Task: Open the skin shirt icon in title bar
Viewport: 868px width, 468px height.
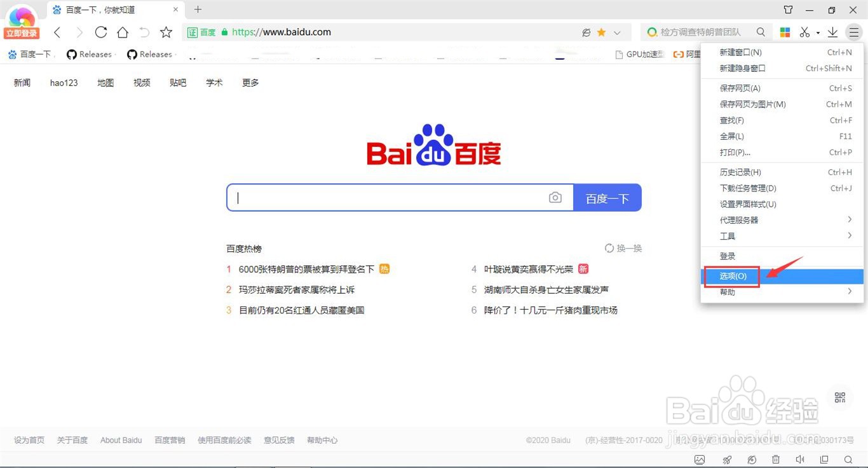Action: click(789, 10)
